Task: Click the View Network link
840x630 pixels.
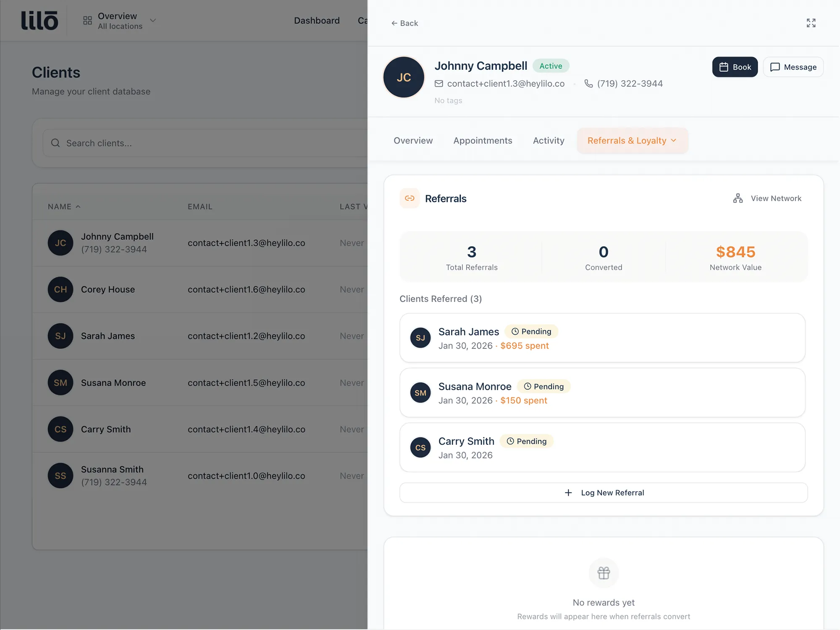Action: (776, 198)
